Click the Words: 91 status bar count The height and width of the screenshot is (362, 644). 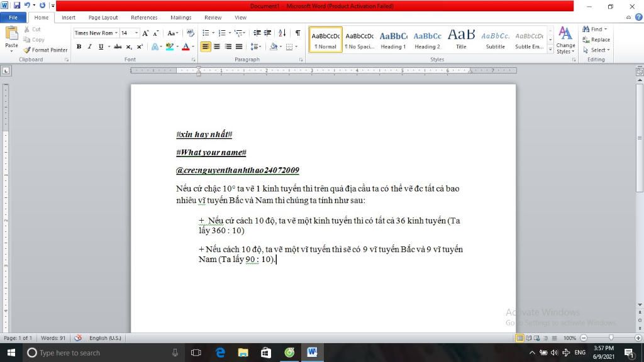[53, 337]
